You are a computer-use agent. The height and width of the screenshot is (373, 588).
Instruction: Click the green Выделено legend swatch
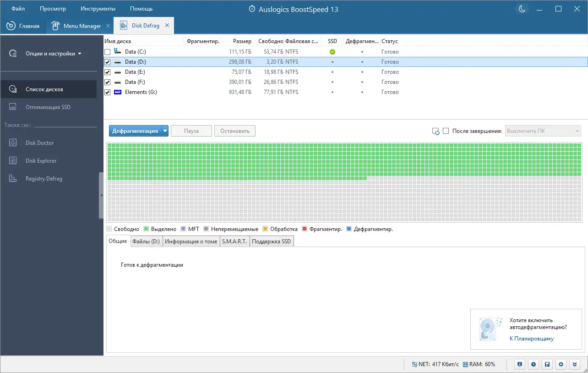[x=146, y=229]
